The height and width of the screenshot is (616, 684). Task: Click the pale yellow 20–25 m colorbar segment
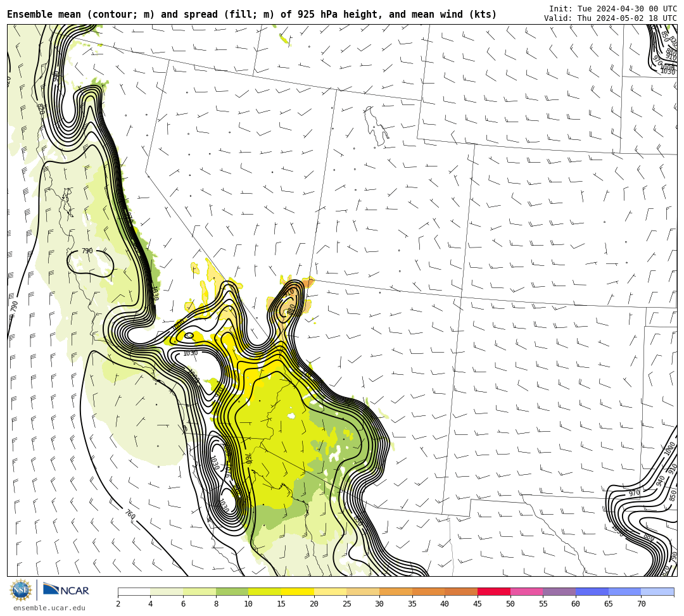click(x=330, y=591)
